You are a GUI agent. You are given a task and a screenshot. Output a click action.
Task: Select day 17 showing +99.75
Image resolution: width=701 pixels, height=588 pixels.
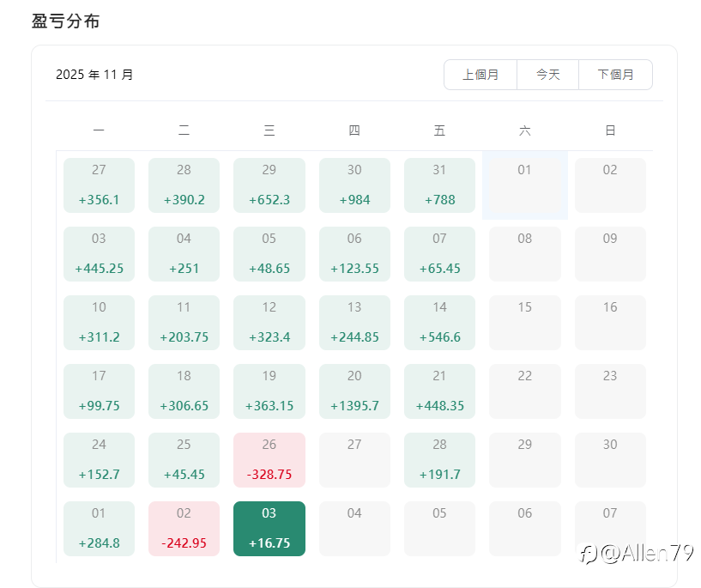99,391
